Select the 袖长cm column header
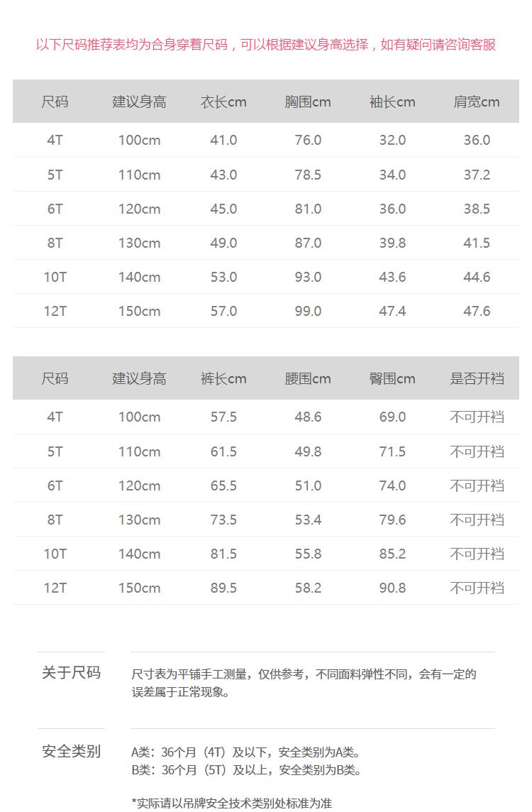532x812 pixels. coord(392,101)
